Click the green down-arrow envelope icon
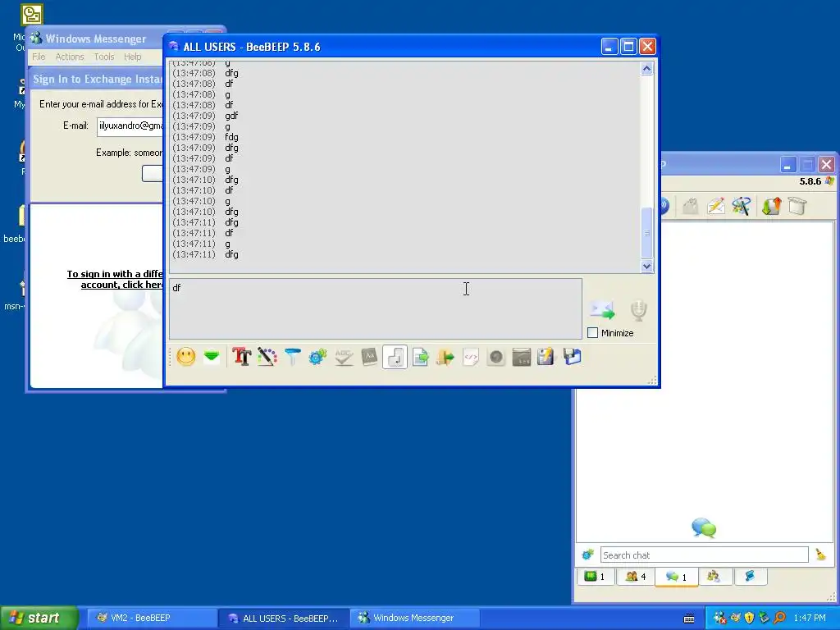840x630 pixels. (x=212, y=357)
